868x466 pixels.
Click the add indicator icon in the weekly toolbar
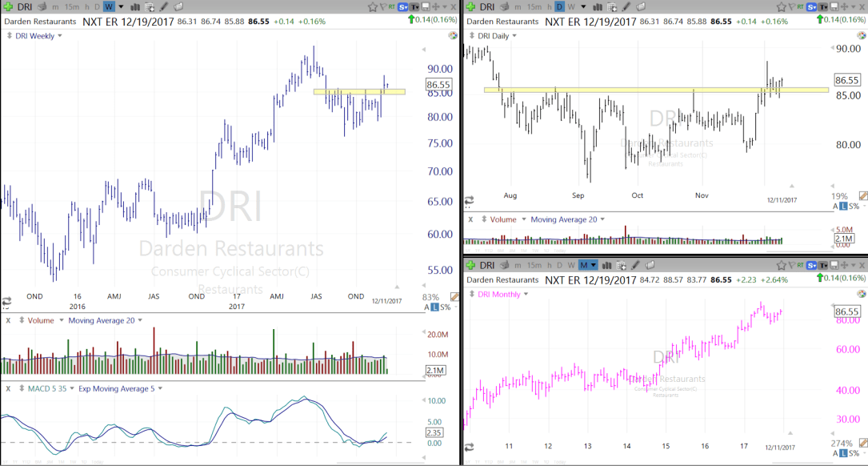149,7
